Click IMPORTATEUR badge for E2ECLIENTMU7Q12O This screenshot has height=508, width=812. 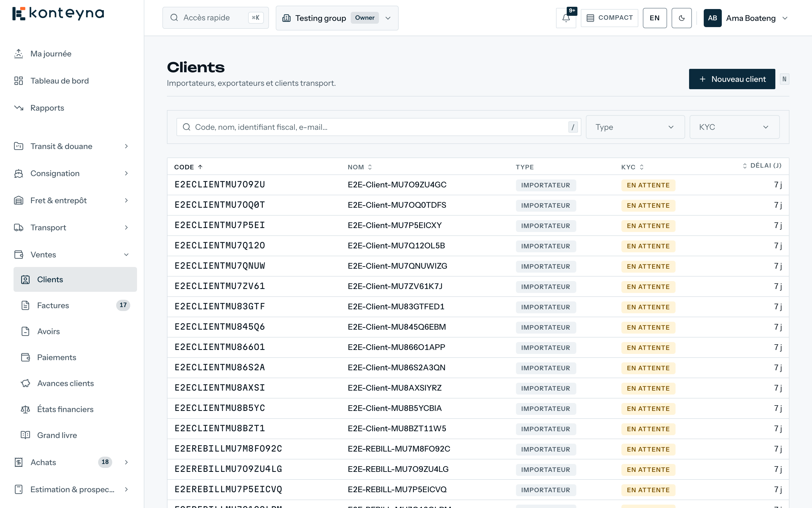pos(546,246)
